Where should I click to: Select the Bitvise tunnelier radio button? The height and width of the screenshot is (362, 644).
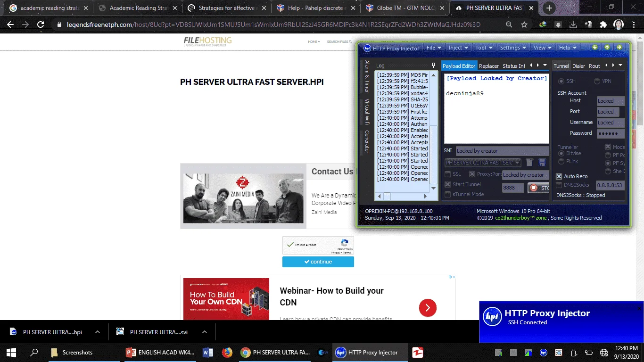(x=561, y=153)
